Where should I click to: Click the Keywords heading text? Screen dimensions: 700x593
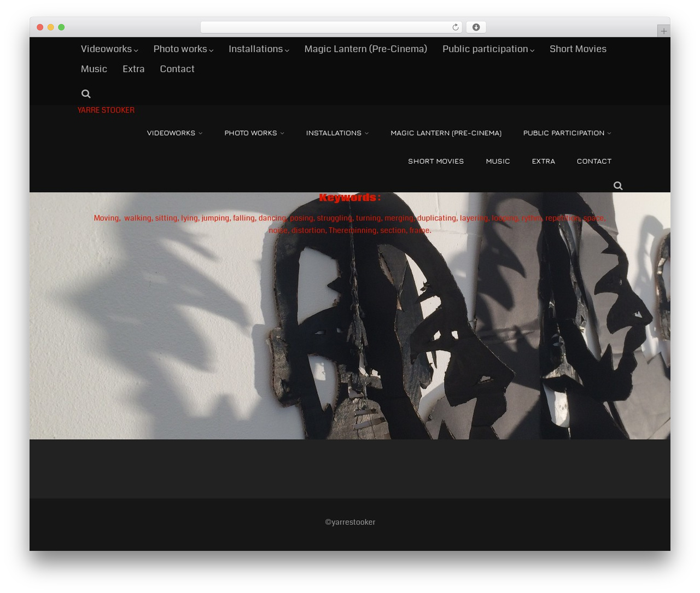click(350, 197)
